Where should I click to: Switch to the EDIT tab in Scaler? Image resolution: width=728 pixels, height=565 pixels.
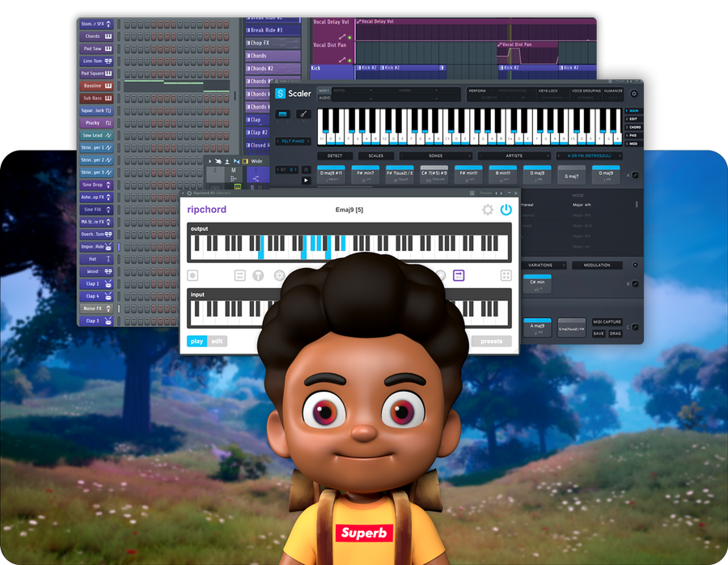pos(634,119)
